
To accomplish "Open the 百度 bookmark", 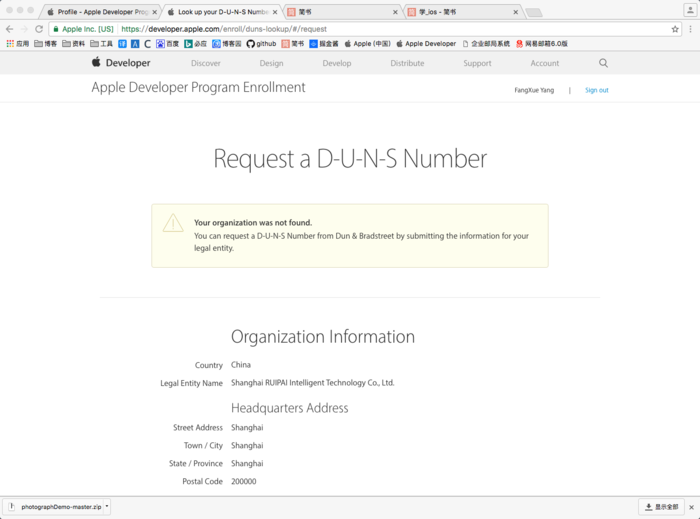I will pos(167,44).
